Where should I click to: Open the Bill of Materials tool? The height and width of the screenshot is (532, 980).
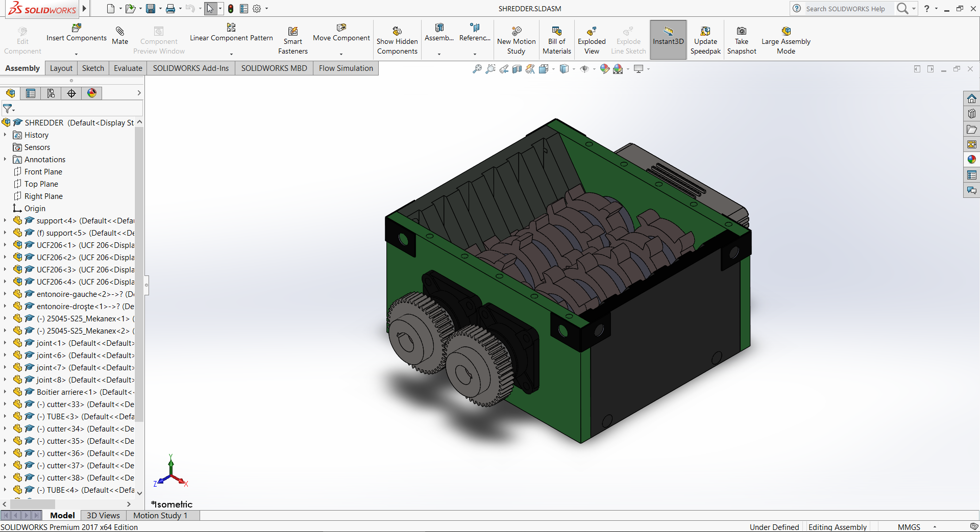(x=556, y=40)
